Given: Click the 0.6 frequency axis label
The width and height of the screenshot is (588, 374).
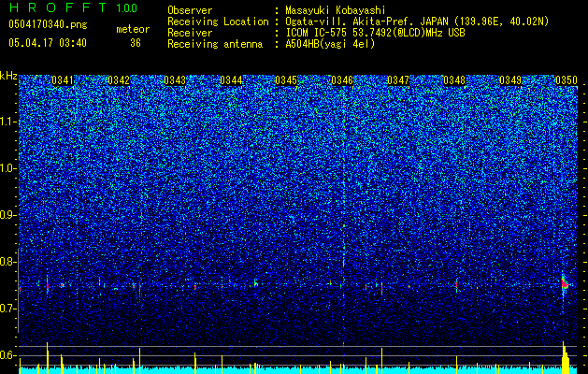Looking at the screenshot, I should (7, 355).
